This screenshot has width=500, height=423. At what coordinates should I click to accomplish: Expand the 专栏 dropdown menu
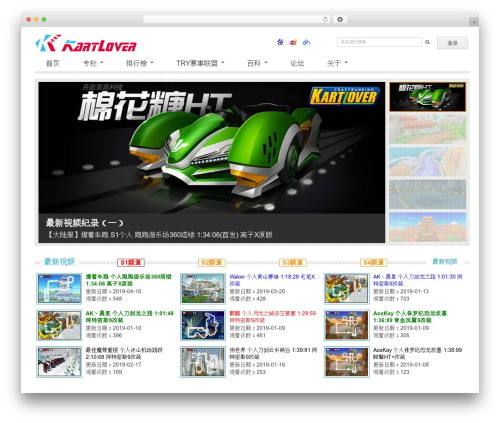tap(93, 63)
